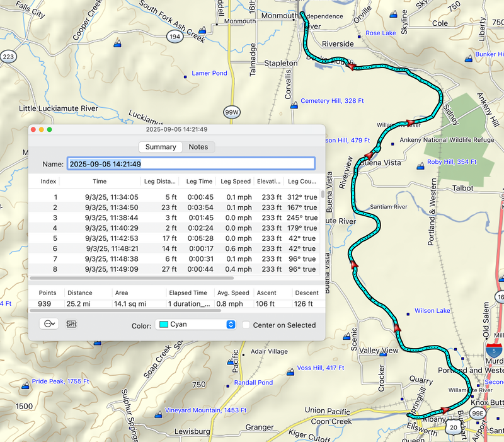Select track point row with time 11:34:50
The height and width of the screenshot is (442, 504).
pyautogui.click(x=175, y=207)
